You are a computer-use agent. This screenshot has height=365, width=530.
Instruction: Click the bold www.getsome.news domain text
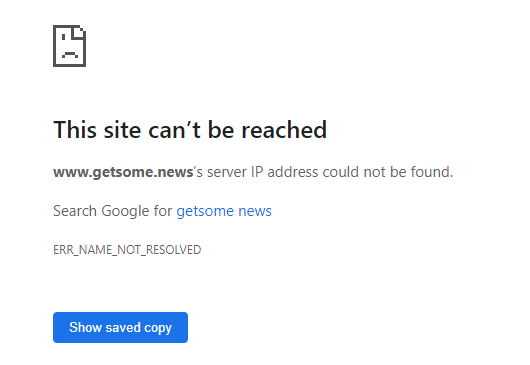123,172
